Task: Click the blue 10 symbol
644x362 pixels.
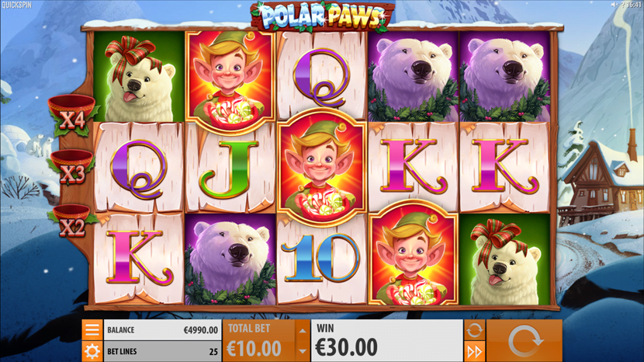Action: pos(321,259)
